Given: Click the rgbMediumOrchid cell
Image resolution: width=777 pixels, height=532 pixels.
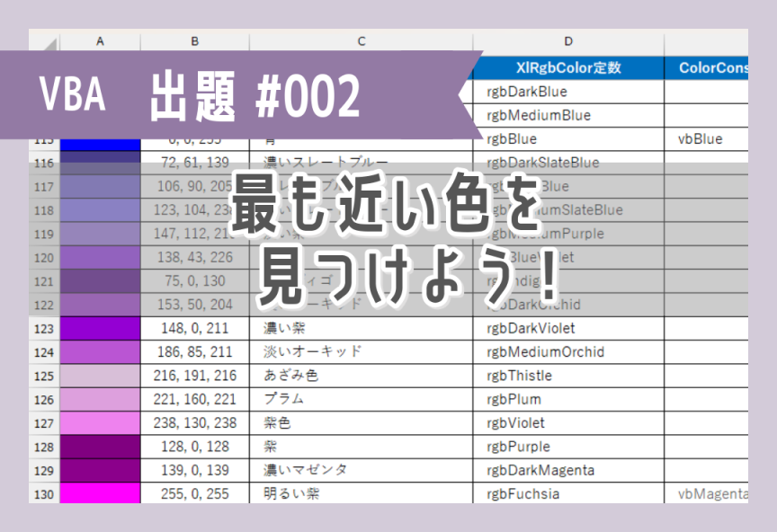Looking at the screenshot, I should pyautogui.click(x=568, y=352).
